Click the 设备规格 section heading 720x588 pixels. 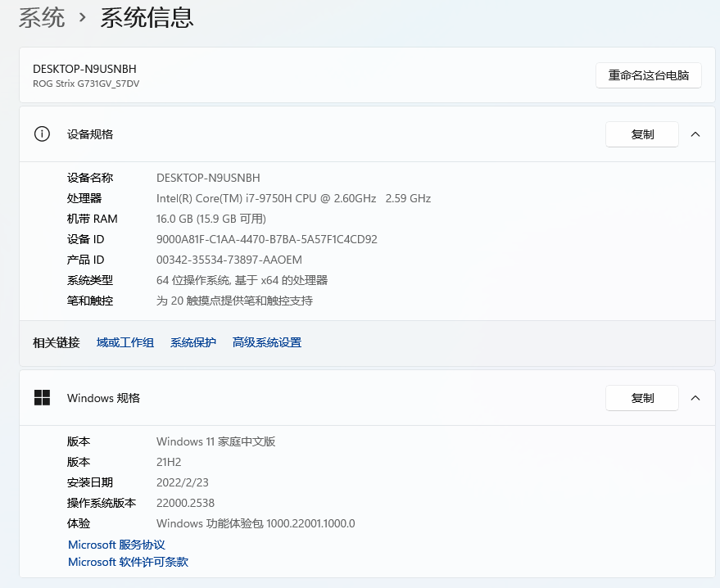point(90,134)
